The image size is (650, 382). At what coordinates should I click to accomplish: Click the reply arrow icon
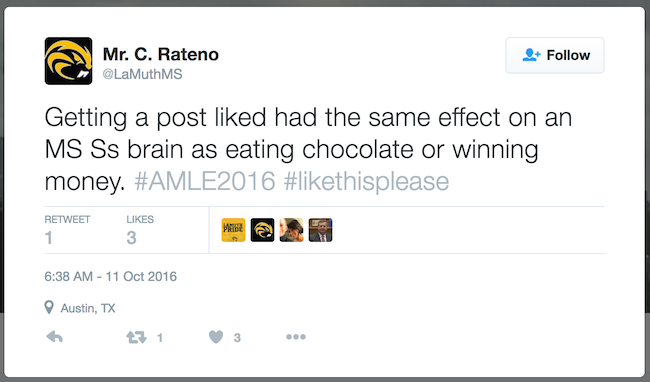54,337
